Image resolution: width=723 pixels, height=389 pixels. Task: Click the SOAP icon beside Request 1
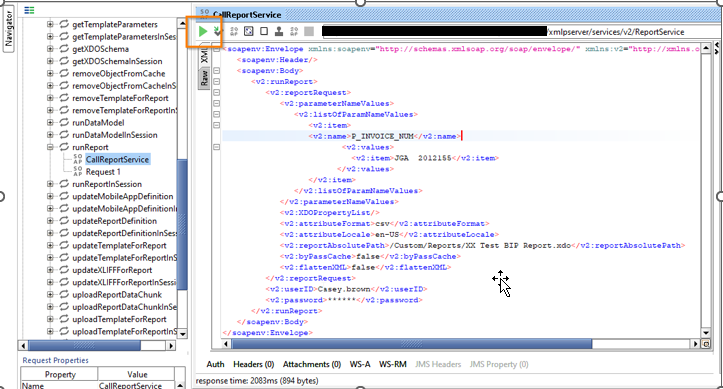[77, 171]
